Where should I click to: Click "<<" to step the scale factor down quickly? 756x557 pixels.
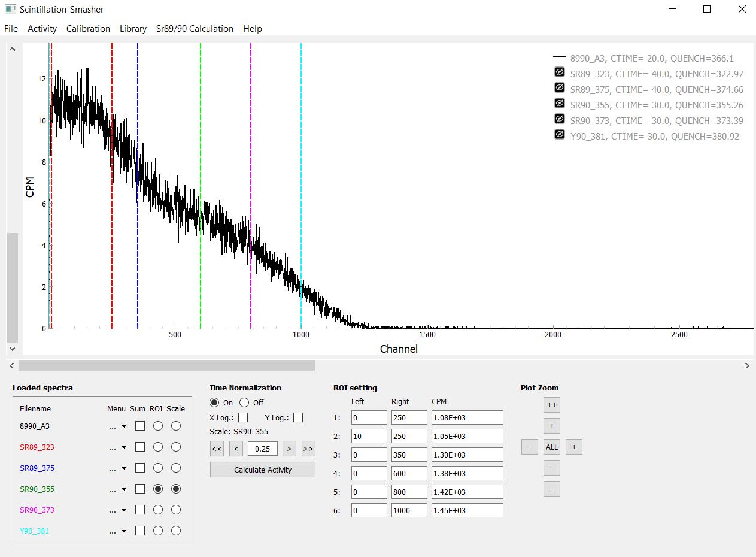point(217,449)
